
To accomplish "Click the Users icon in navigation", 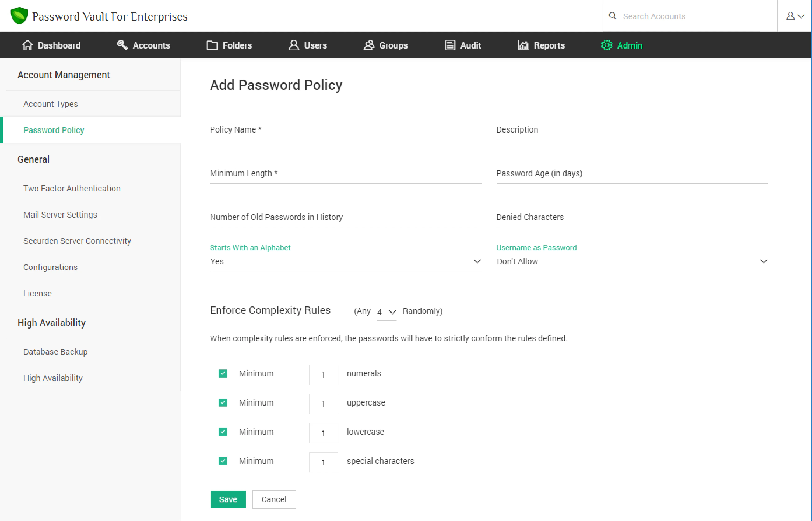I will pos(294,45).
